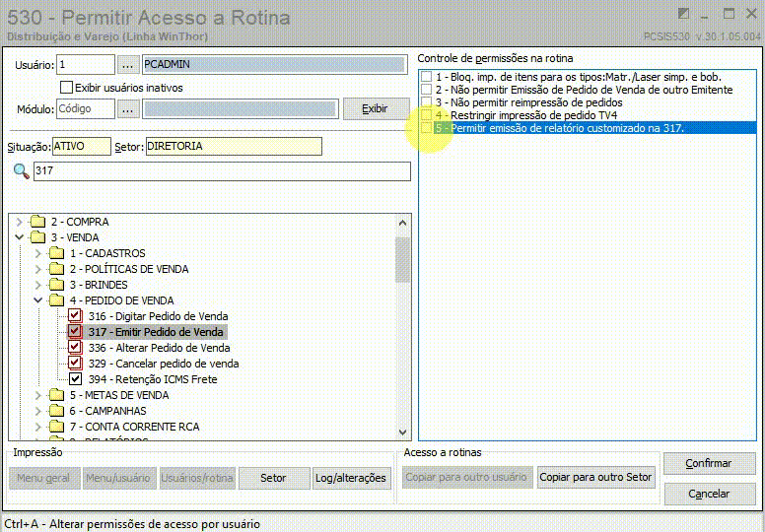
Task: Select 316 - Digitar Pedido de Venda row
Action: tap(158, 316)
